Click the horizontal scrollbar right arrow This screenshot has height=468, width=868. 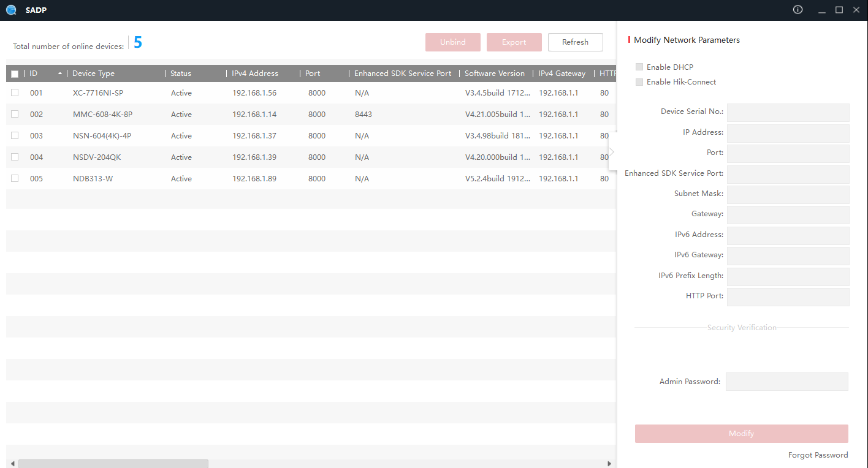pos(609,464)
